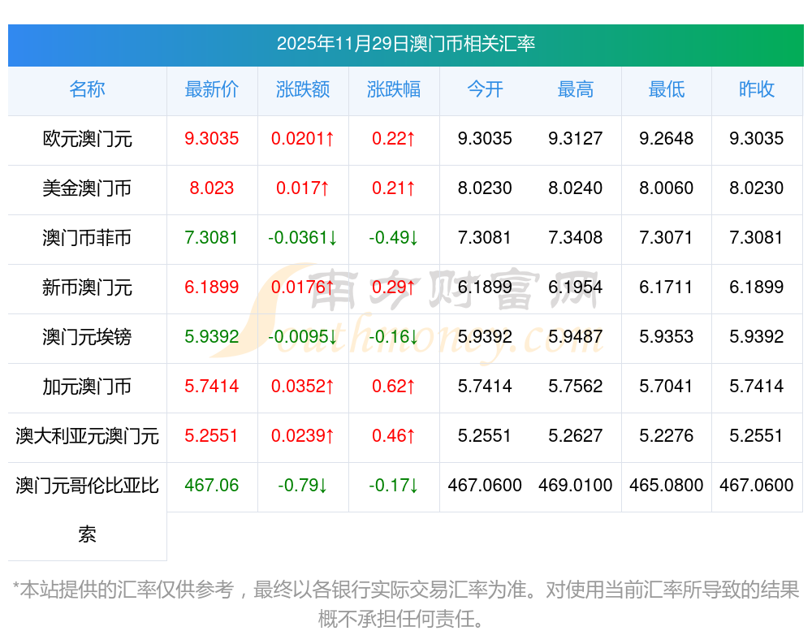Click the change percent 0.62↑
Screen dimensions: 812x644
[394, 386]
